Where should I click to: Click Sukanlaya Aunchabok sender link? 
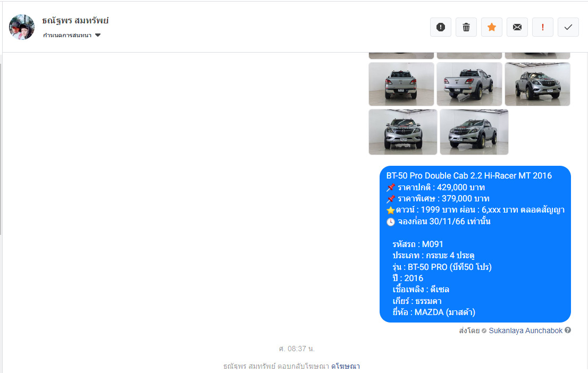[525, 330]
